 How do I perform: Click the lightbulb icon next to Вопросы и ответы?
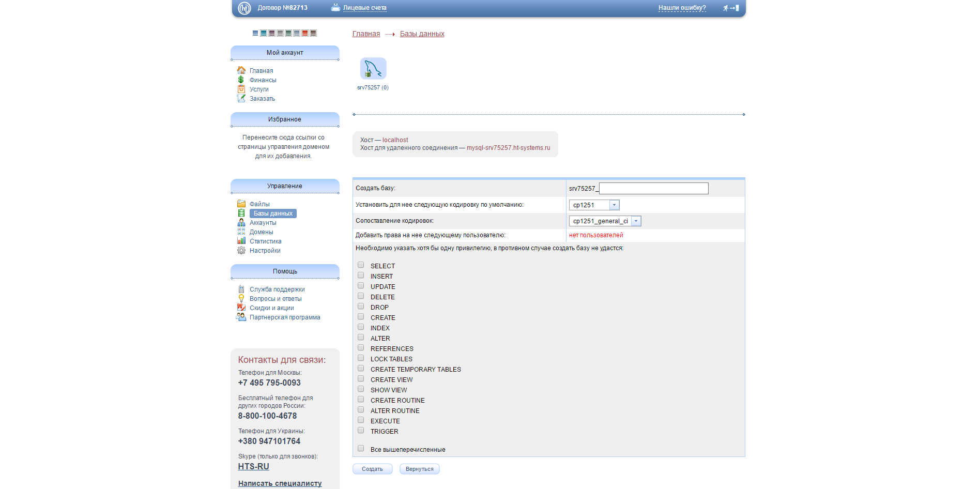(x=241, y=298)
